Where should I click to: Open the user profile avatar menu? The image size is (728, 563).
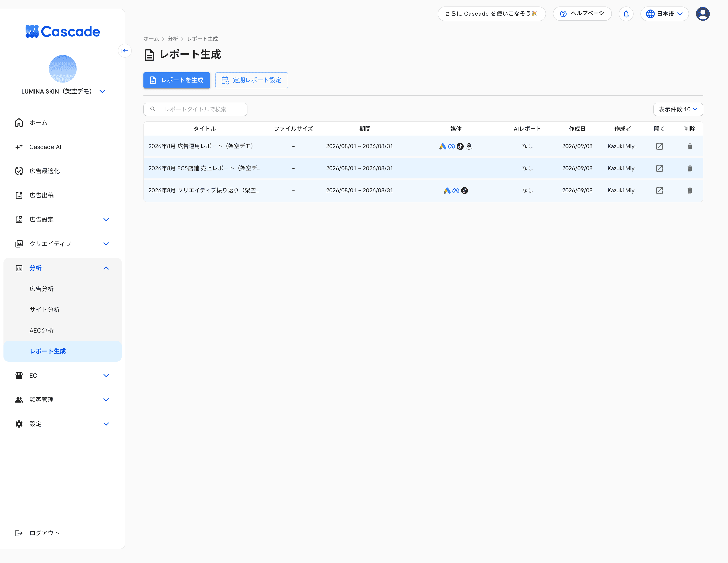click(x=703, y=14)
